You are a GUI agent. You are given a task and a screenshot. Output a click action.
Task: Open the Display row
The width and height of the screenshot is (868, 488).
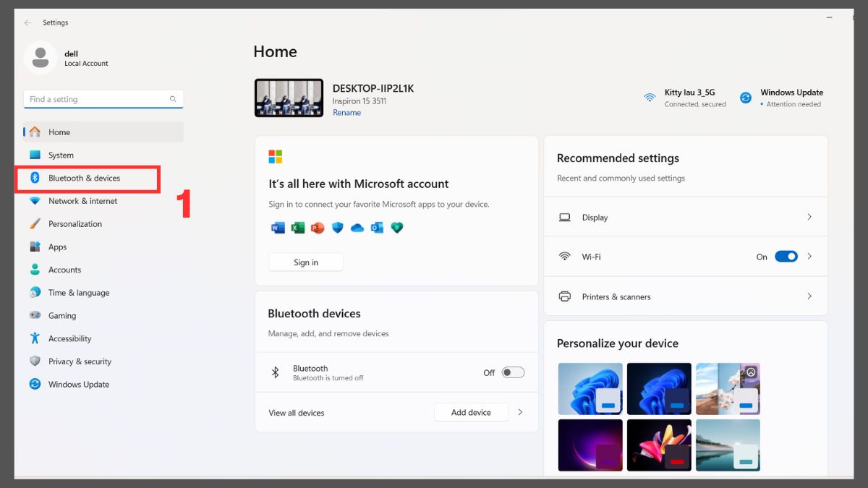(x=686, y=217)
